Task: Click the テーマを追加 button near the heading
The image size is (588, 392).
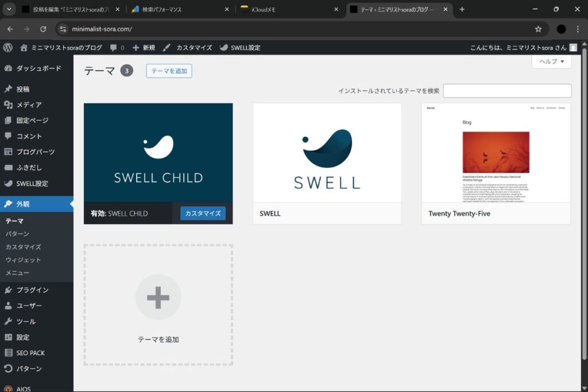Action: [x=169, y=71]
